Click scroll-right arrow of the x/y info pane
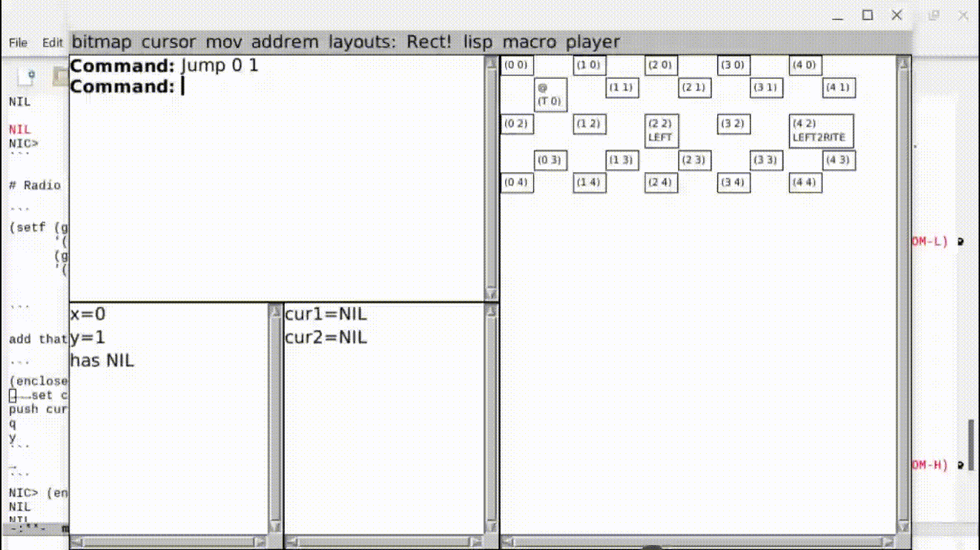This screenshot has height=550, width=980. (x=261, y=542)
